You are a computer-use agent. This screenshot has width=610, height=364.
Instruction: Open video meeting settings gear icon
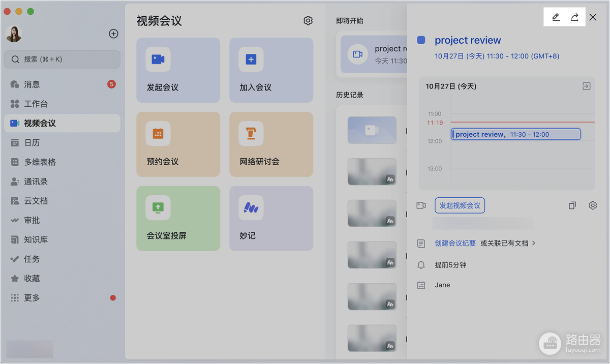point(308,20)
